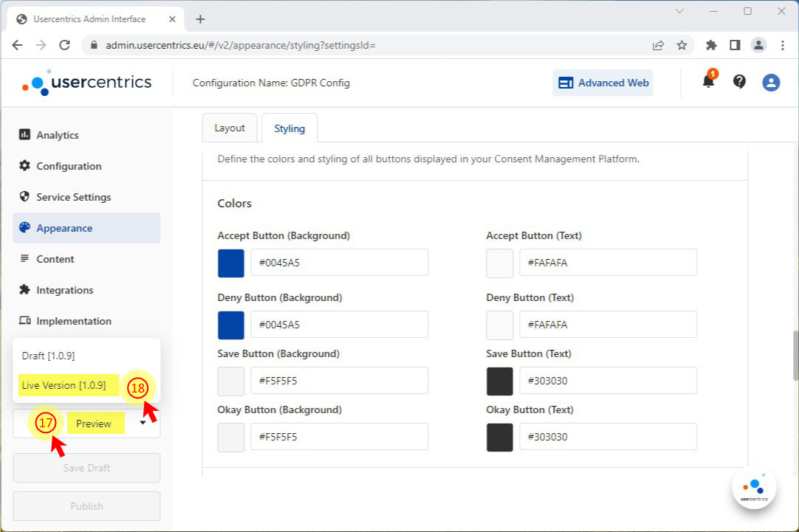This screenshot has height=532, width=799.
Task: Click the Deny Button Background hex field
Action: [339, 325]
